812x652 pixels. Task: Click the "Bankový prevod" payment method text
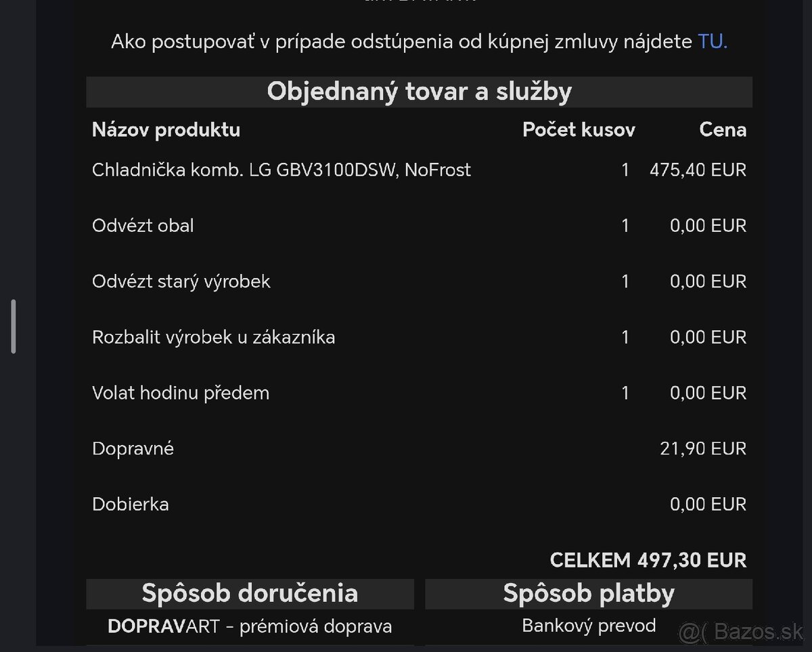589,626
